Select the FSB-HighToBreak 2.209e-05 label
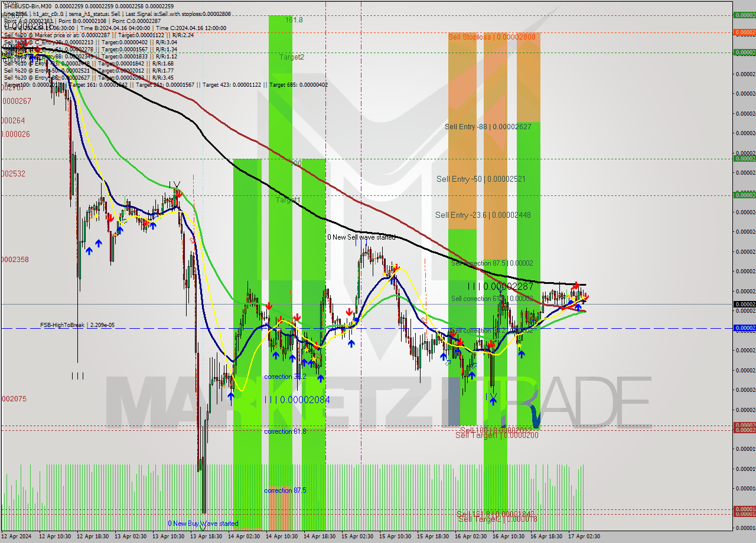This screenshot has height=543, width=756. pos(77,325)
